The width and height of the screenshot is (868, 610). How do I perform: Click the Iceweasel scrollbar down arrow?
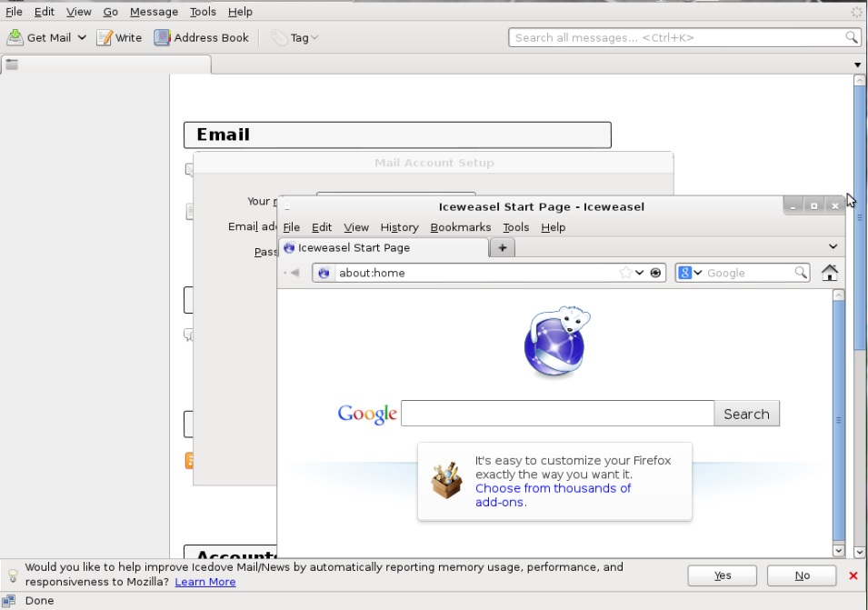click(838, 550)
